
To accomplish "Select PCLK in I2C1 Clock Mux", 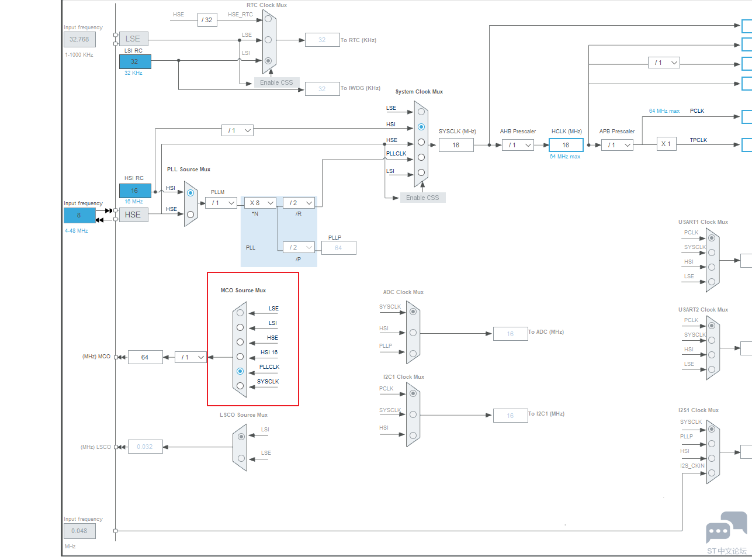I will point(413,393).
